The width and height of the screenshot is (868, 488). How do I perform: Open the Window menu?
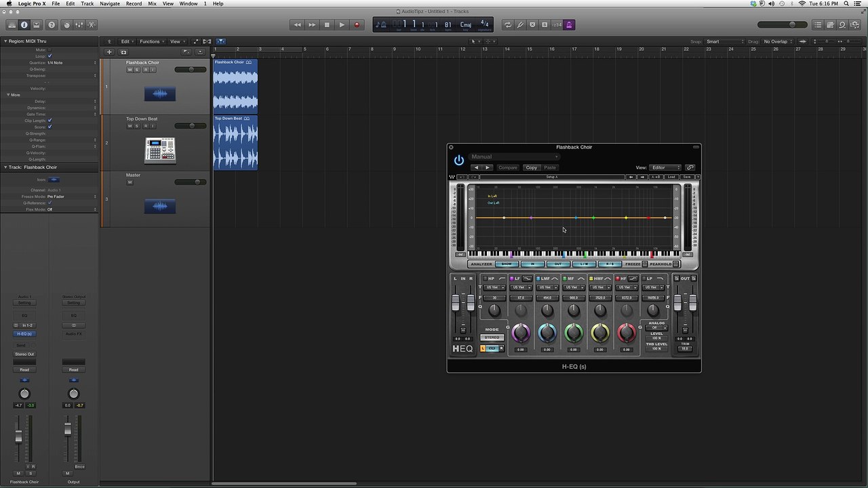189,3
